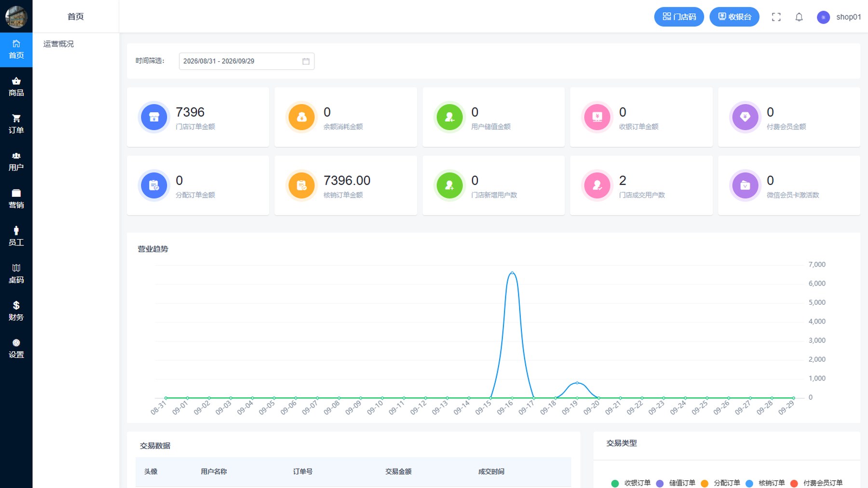Select the 首页 tab header
The height and width of the screenshot is (488, 868).
(76, 16)
